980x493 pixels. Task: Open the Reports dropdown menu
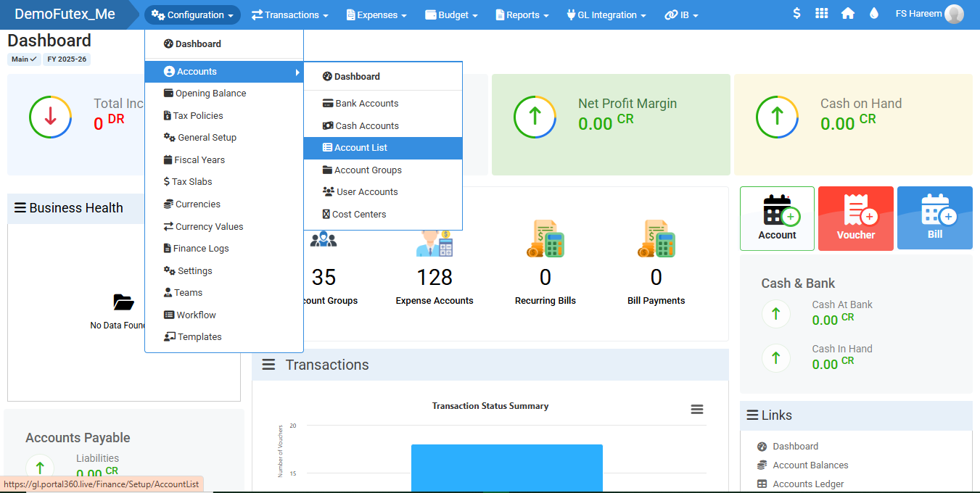tap(522, 14)
